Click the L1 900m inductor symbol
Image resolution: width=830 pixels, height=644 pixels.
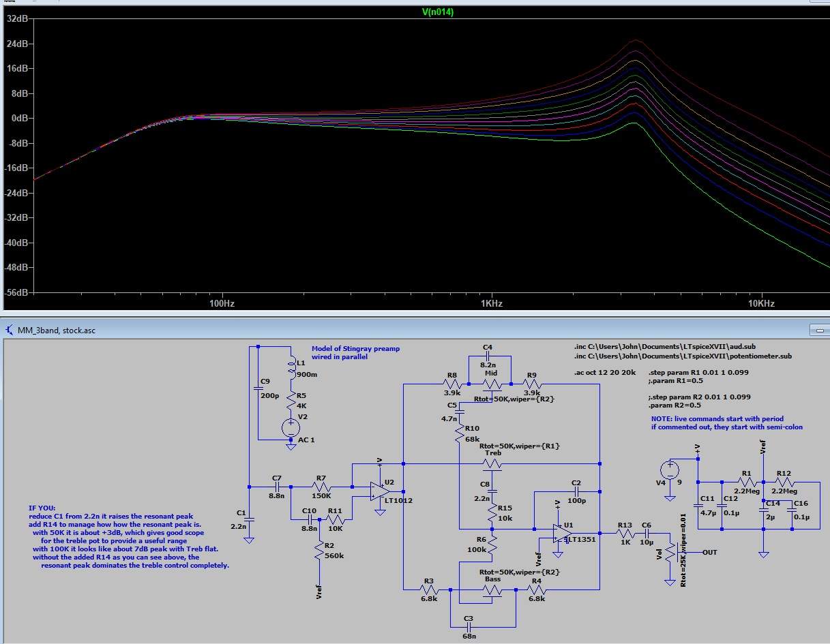[x=291, y=368]
